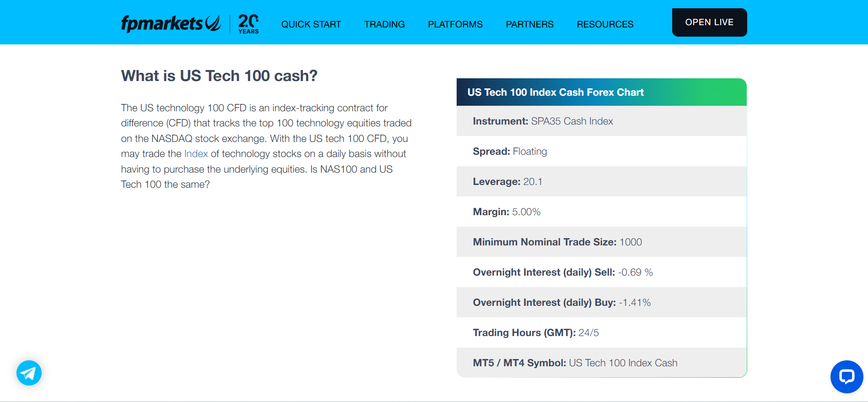Click the 'Spread: Floating' row
Screen dimensions: 868x402
coord(601,151)
